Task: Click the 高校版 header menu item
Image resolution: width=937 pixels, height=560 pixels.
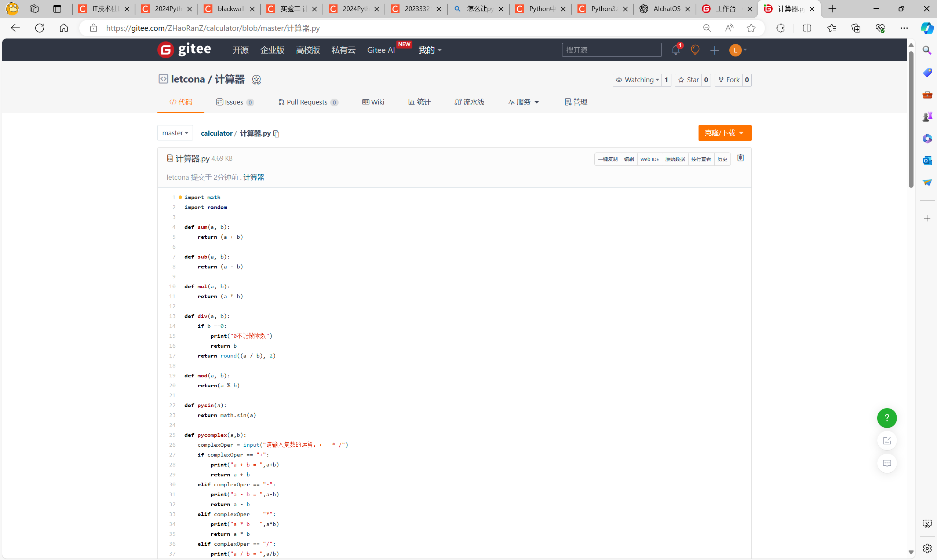Action: [308, 50]
